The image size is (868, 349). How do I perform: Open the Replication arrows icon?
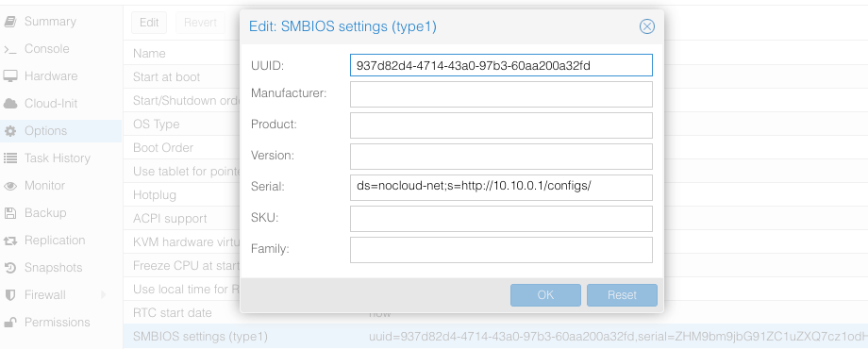(x=10, y=241)
